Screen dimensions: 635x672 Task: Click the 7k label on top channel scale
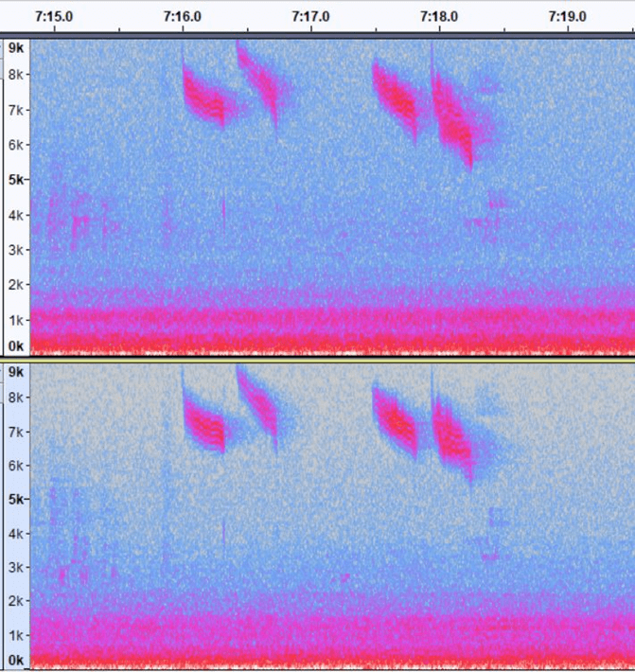[x=16, y=110]
